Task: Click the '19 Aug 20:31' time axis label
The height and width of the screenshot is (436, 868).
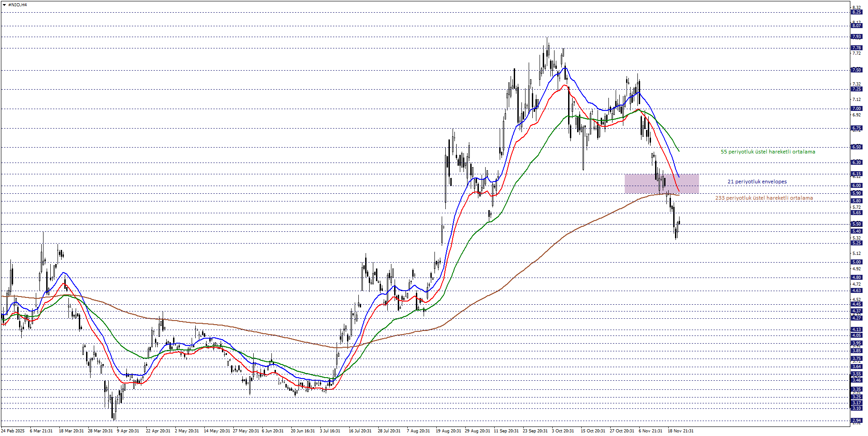Action: coord(448,431)
